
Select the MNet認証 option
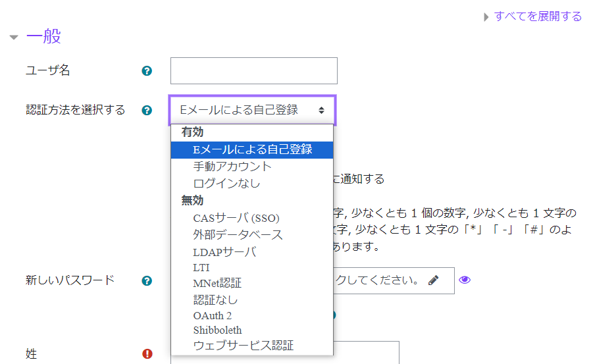(x=252, y=283)
